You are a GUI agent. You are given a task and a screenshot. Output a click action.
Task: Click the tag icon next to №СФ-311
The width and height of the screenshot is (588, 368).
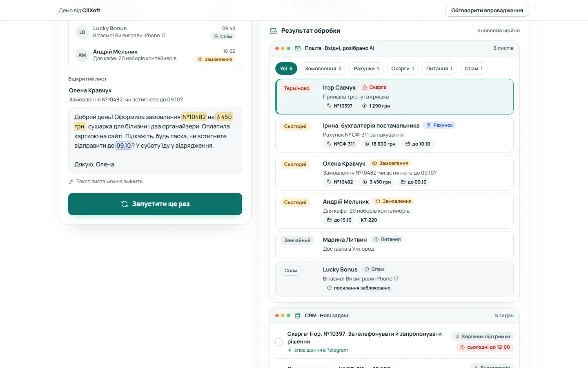tap(329, 144)
